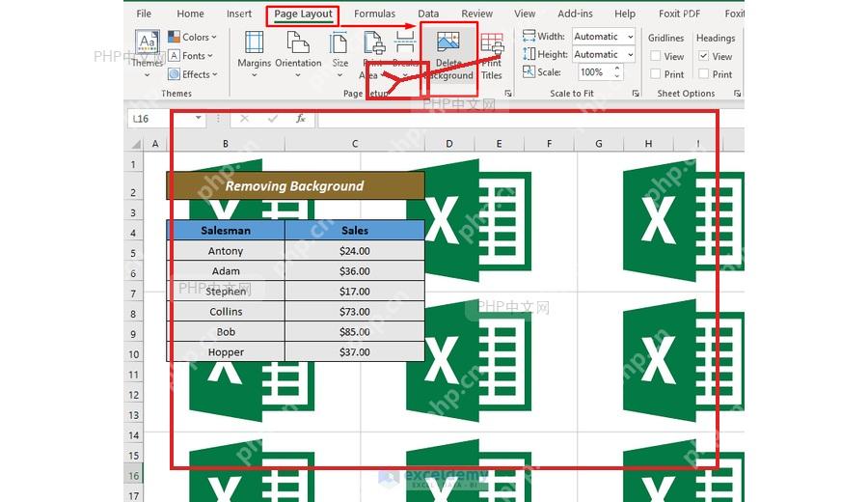The image size is (868, 502).
Task: Select the Adam cell
Action: pyautogui.click(x=226, y=271)
